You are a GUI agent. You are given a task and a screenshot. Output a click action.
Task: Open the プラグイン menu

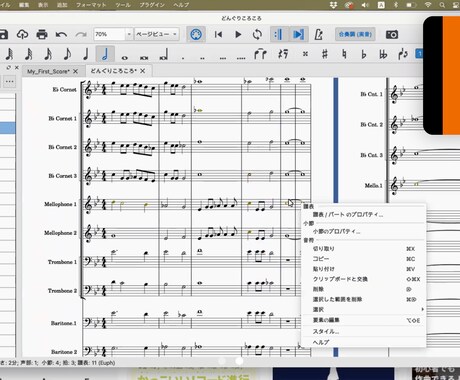tap(152, 5)
